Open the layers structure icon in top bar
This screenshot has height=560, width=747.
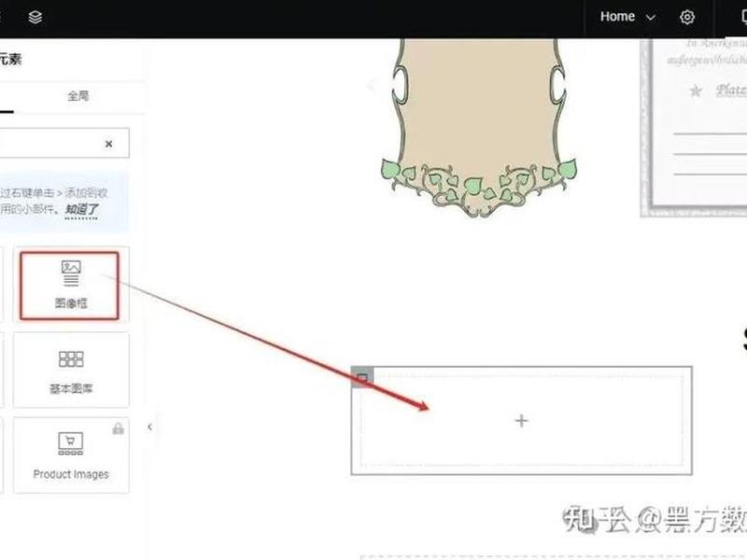point(35,17)
